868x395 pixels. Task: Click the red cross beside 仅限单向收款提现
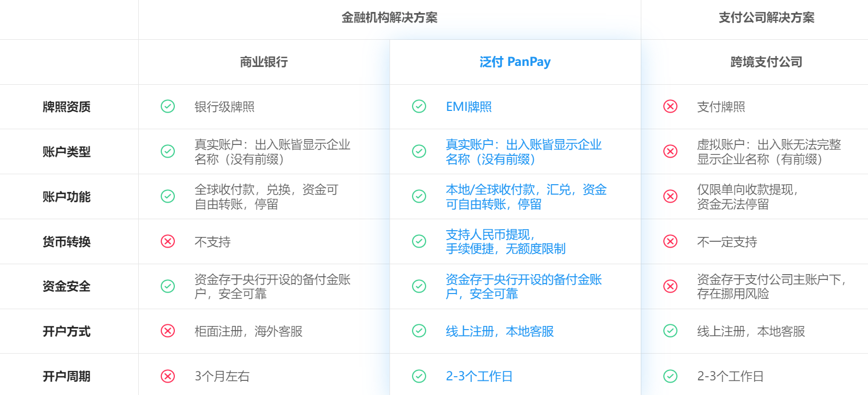click(670, 197)
